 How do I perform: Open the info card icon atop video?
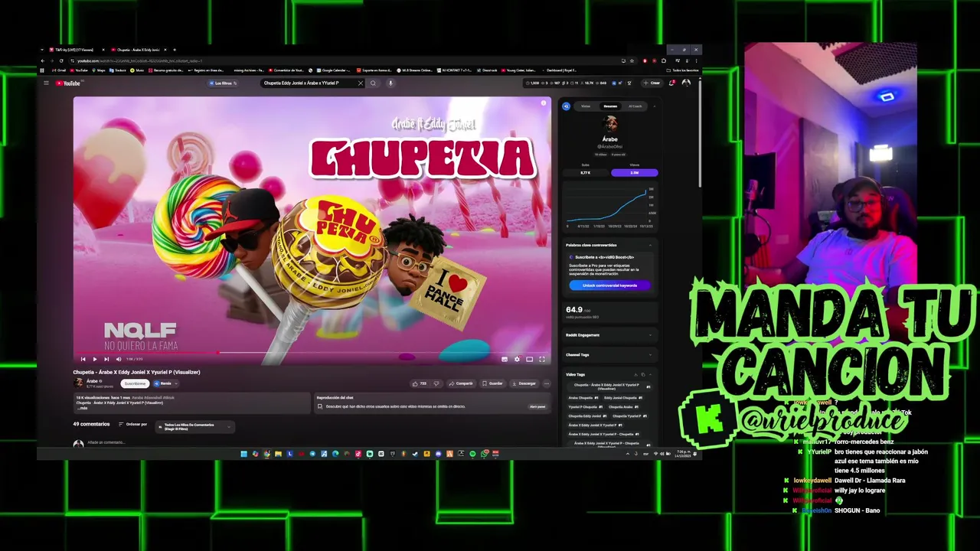point(544,103)
